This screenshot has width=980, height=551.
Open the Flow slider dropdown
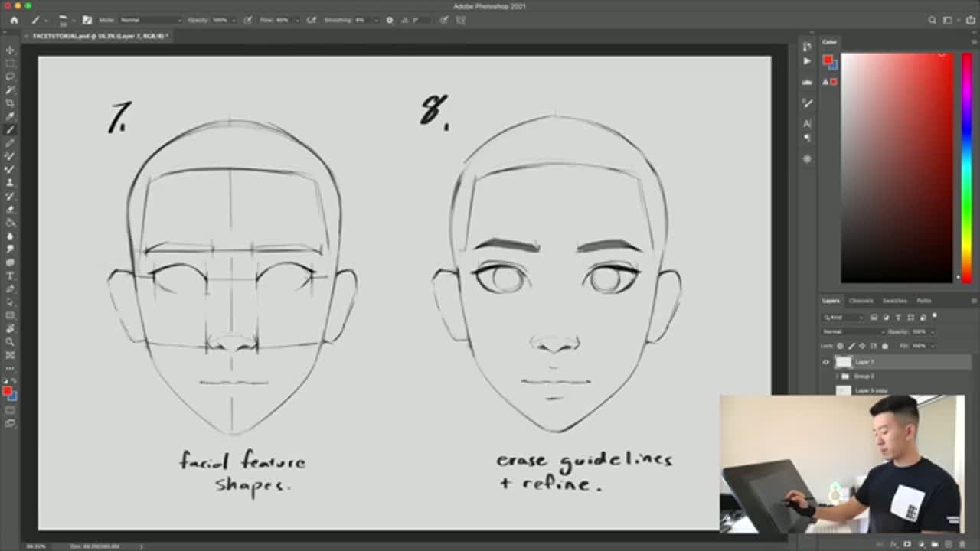298,21
